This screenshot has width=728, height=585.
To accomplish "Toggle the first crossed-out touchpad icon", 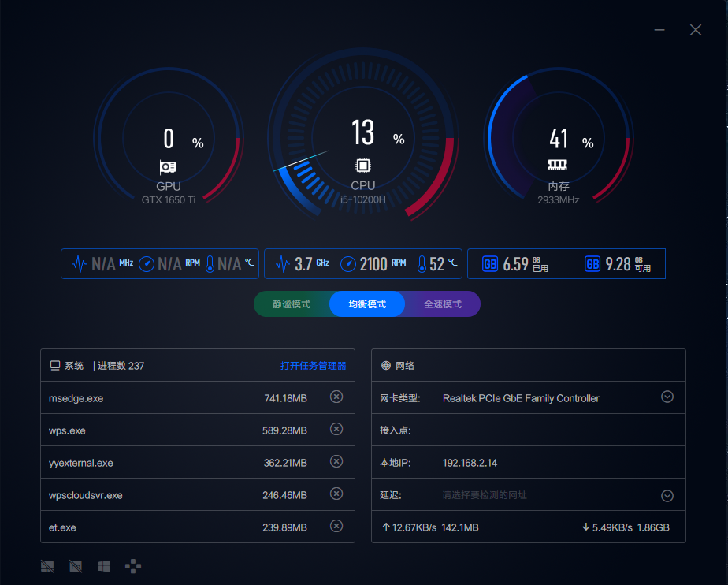I will pos(47,566).
